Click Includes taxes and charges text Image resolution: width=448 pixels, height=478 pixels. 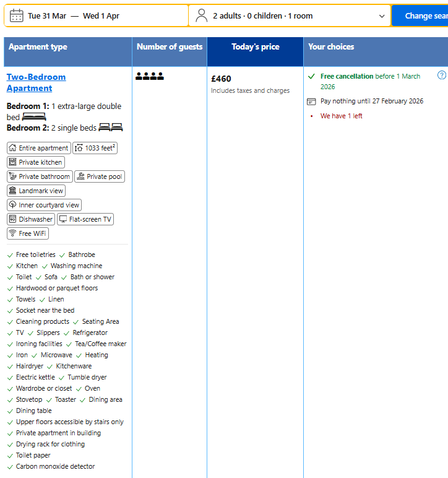251,90
